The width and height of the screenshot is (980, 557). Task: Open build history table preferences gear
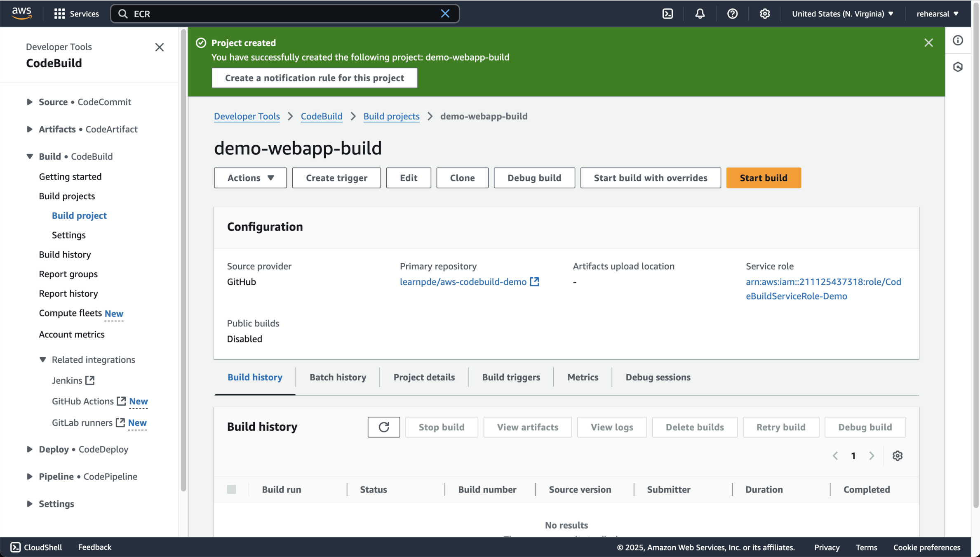[898, 456]
